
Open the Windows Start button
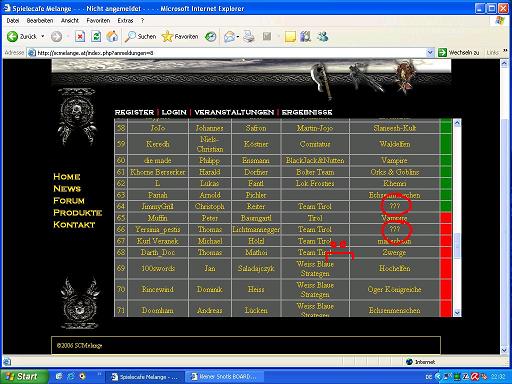(x=23, y=377)
